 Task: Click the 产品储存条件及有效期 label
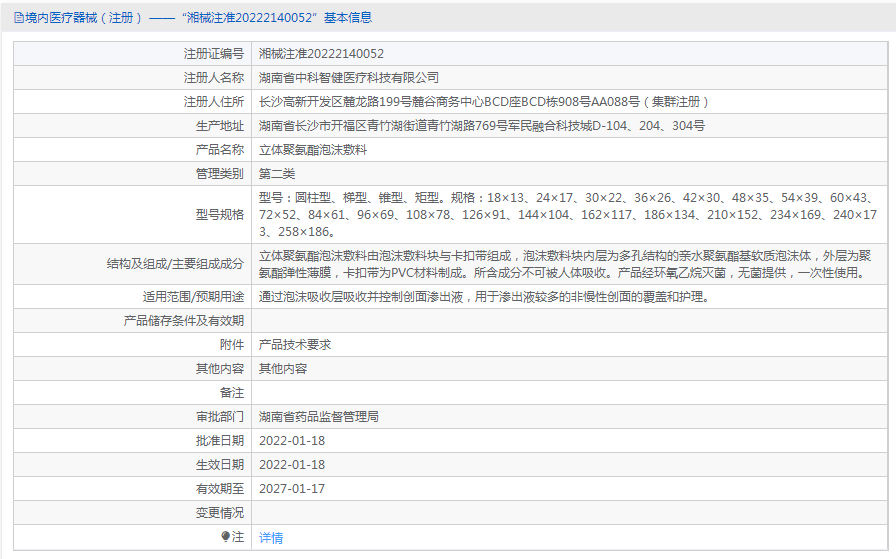point(183,321)
